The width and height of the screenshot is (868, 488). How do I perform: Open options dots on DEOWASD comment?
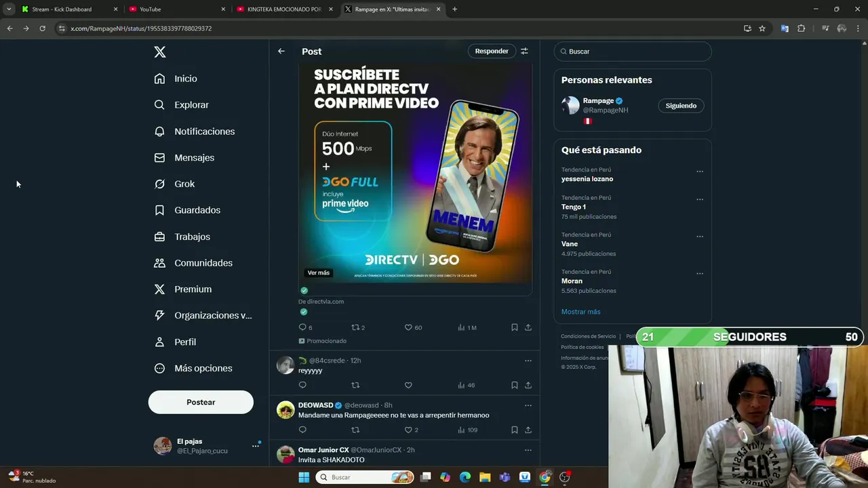(528, 405)
